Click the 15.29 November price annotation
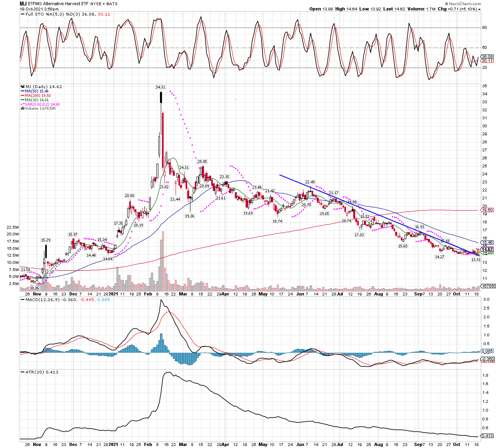 point(46,240)
